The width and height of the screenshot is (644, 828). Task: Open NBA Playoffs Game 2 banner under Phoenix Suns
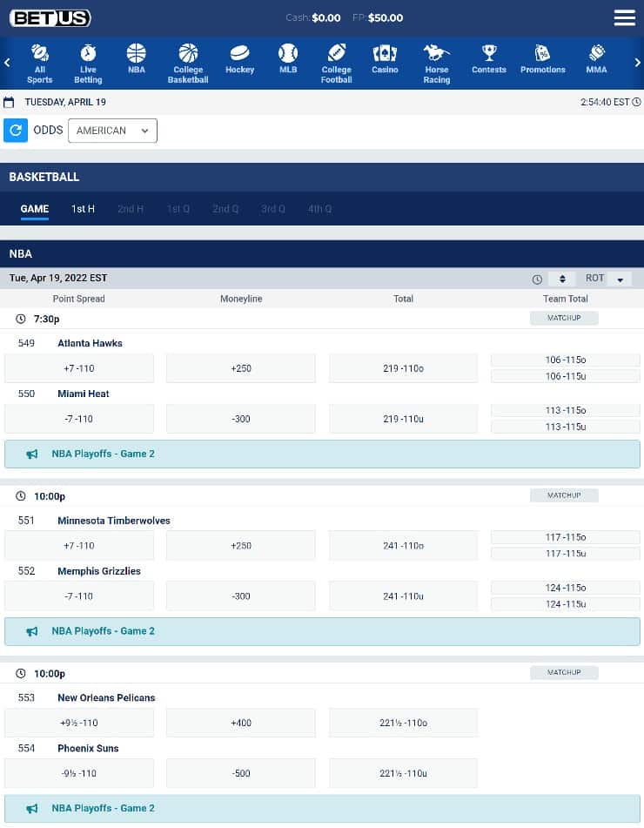tap(323, 809)
